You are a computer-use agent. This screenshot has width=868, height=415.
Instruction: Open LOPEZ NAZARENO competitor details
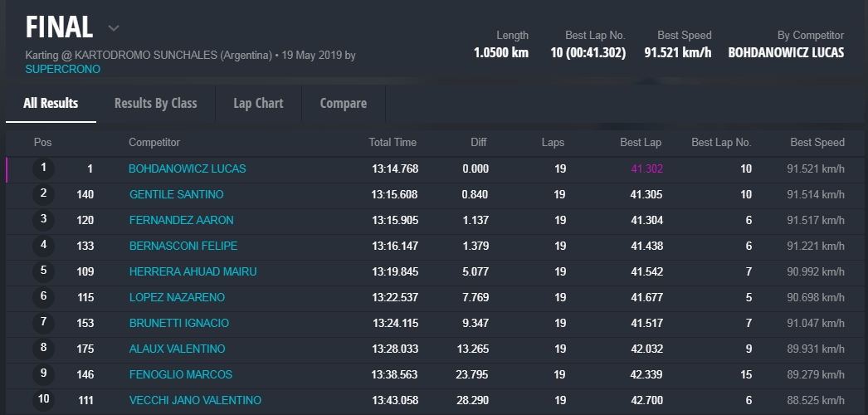pos(177,297)
